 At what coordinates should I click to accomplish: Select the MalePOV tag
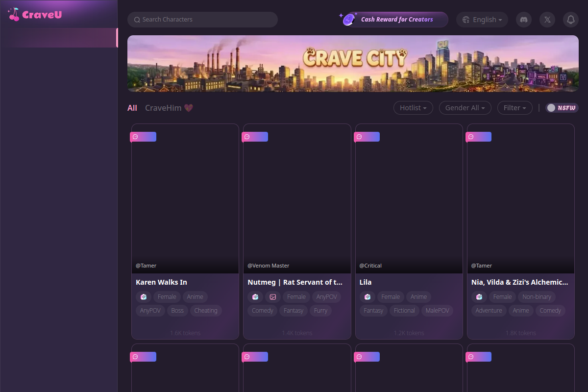[x=437, y=311]
